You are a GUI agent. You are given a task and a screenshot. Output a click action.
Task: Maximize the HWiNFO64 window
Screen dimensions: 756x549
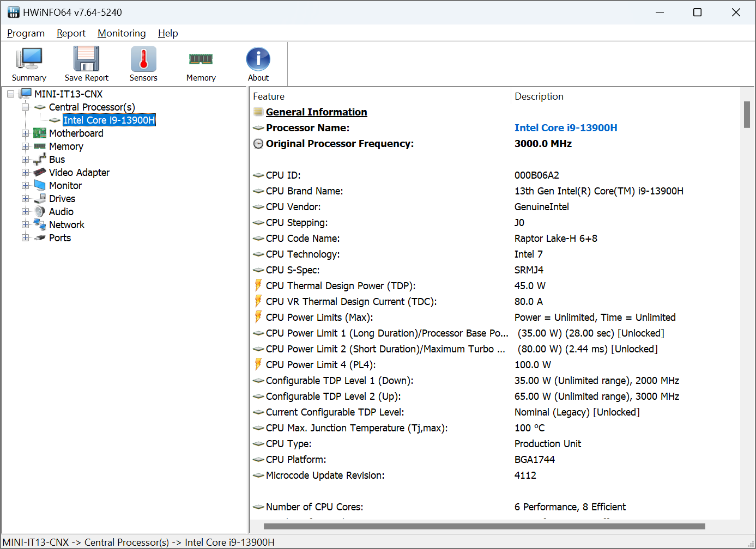pyautogui.click(x=697, y=12)
